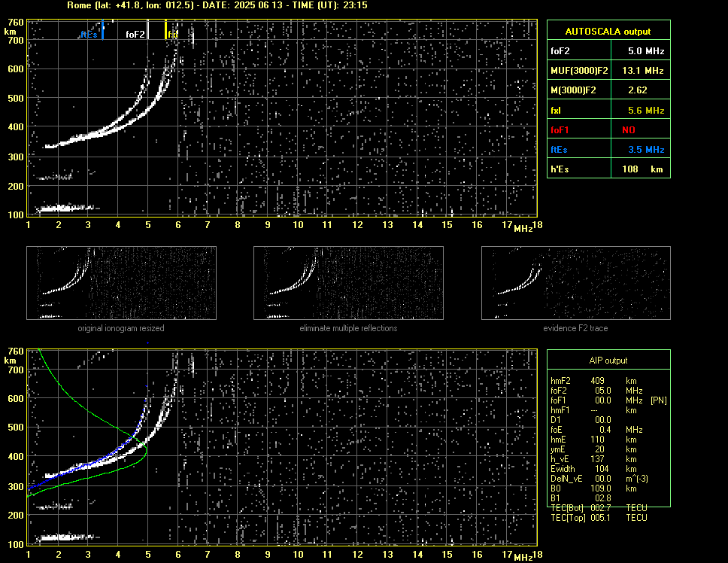Image resolution: width=728 pixels, height=563 pixels.
Task: Select the 'AIP output' panel title
Action: pyautogui.click(x=608, y=361)
